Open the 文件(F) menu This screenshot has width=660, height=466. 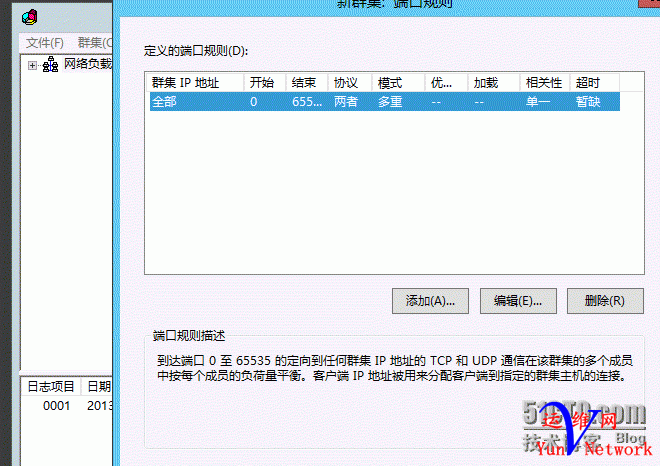pyautogui.click(x=45, y=43)
